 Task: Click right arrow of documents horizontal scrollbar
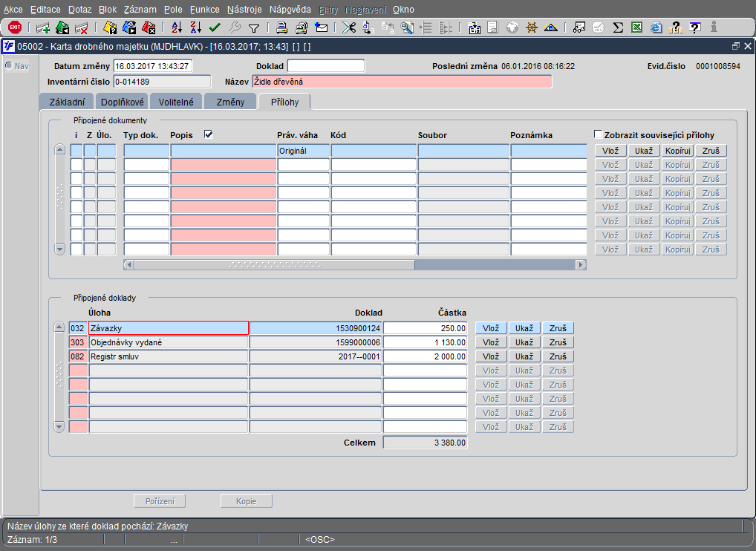[x=581, y=264]
